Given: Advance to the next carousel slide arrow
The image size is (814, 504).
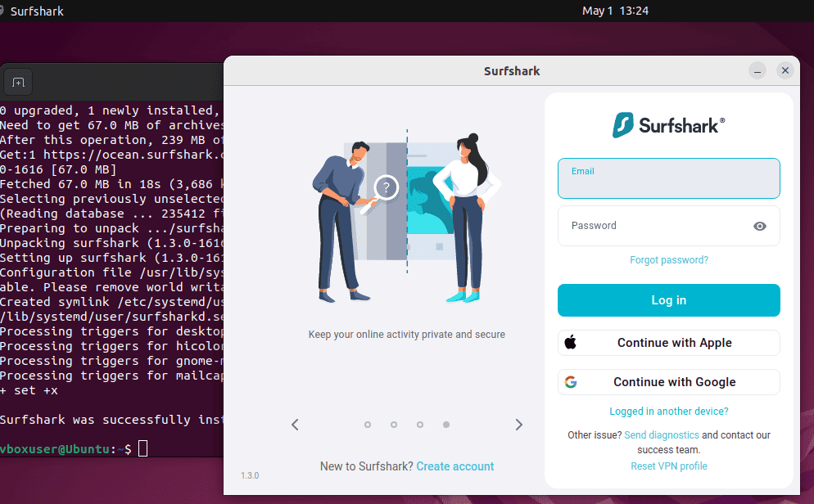Looking at the screenshot, I should pyautogui.click(x=518, y=425).
